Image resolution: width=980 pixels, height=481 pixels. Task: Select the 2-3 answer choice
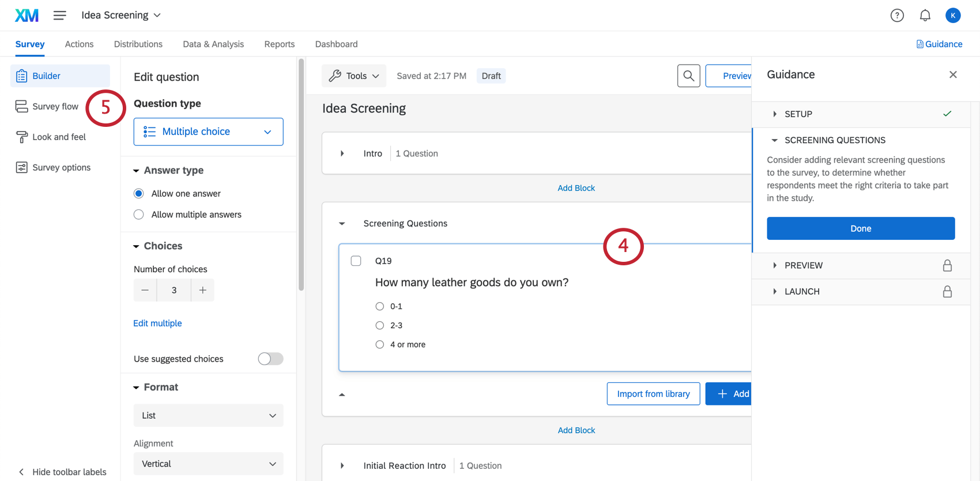380,325
